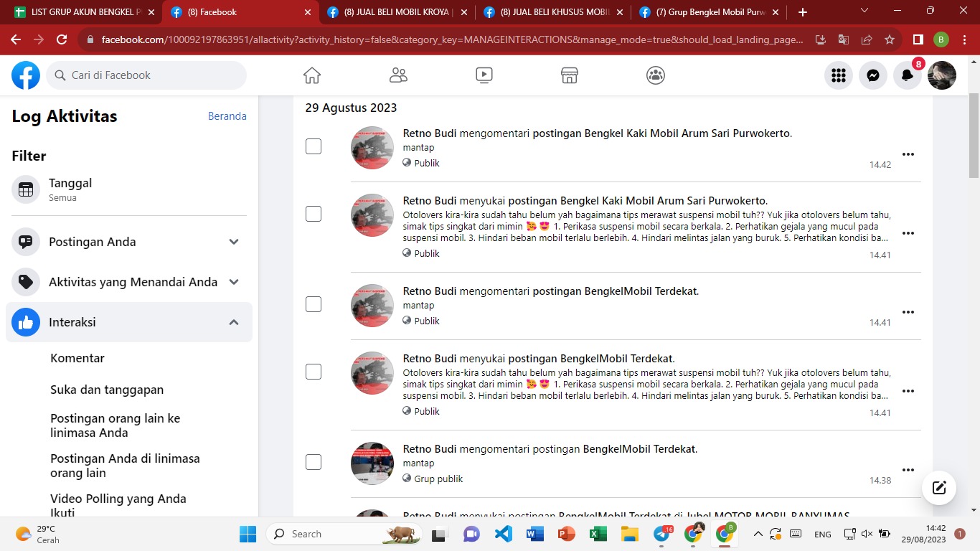Switch to JUAL BELI KHUSUS MOBIL tab

click(x=552, y=12)
